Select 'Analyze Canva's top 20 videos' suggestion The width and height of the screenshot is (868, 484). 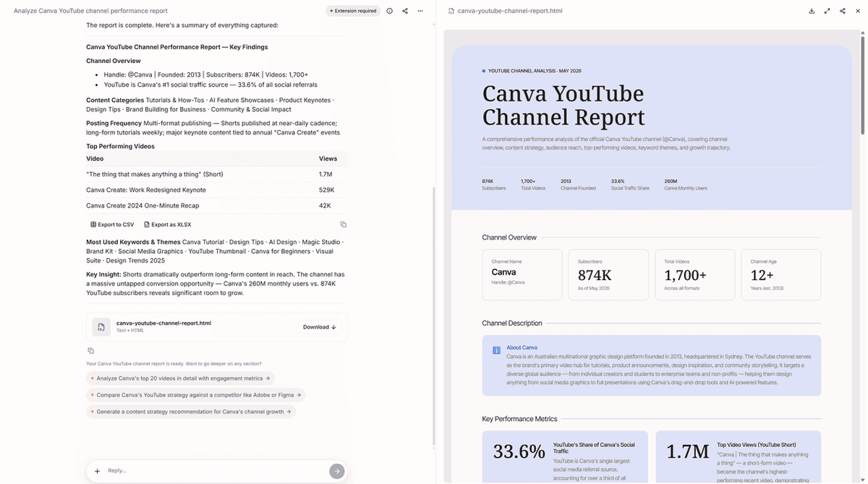(x=180, y=378)
